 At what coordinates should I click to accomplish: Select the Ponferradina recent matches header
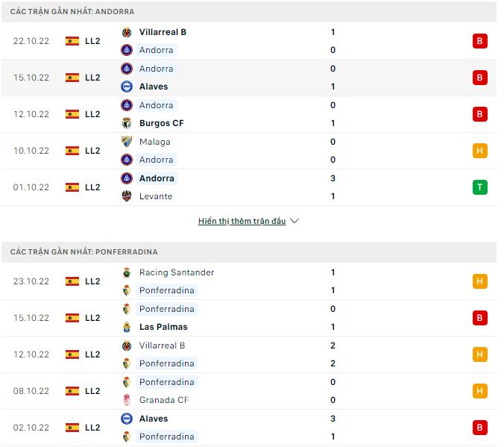tap(84, 252)
